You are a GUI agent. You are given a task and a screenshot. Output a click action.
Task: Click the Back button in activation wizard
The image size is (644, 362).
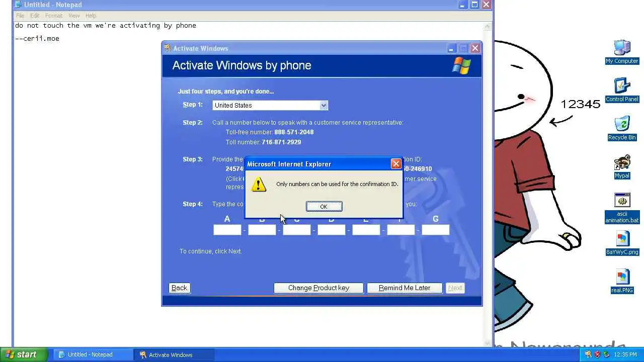[179, 288]
